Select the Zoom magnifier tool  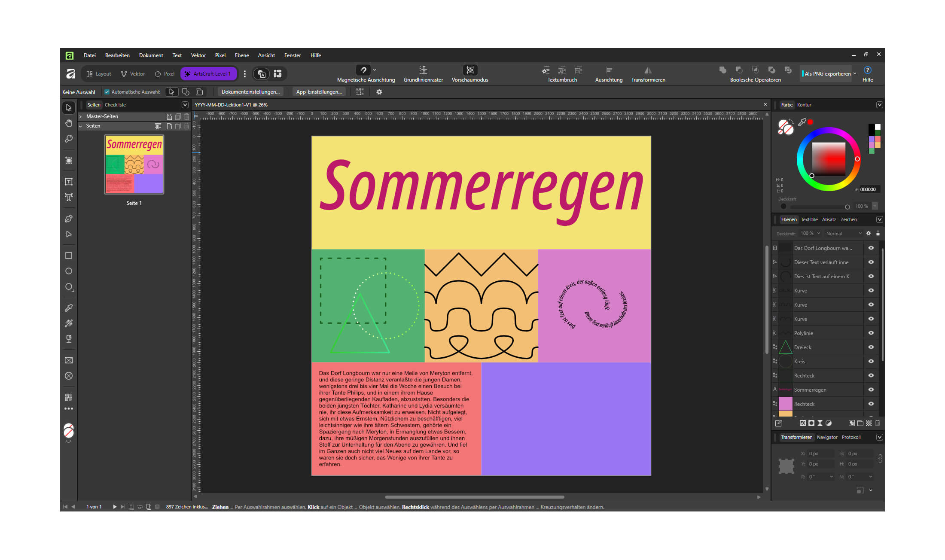point(68,139)
